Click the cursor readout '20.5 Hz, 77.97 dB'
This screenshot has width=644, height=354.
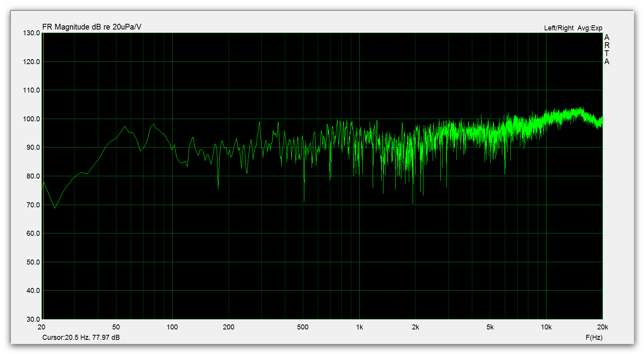pyautogui.click(x=92, y=337)
